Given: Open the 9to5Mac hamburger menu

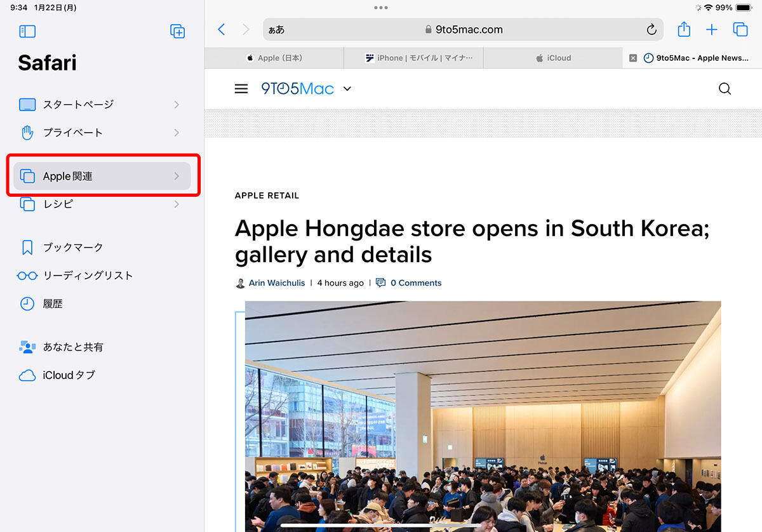Looking at the screenshot, I should tap(241, 89).
